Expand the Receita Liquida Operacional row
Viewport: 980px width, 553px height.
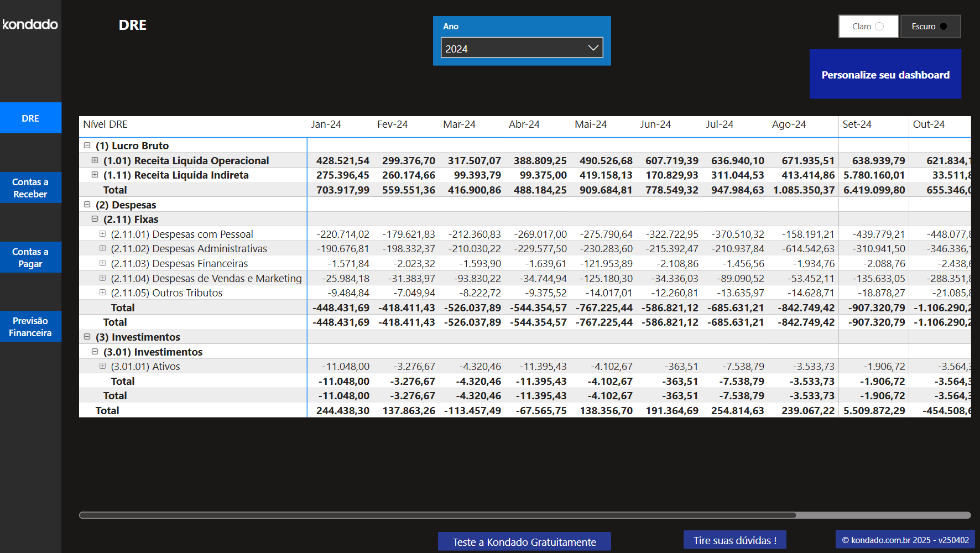95,160
